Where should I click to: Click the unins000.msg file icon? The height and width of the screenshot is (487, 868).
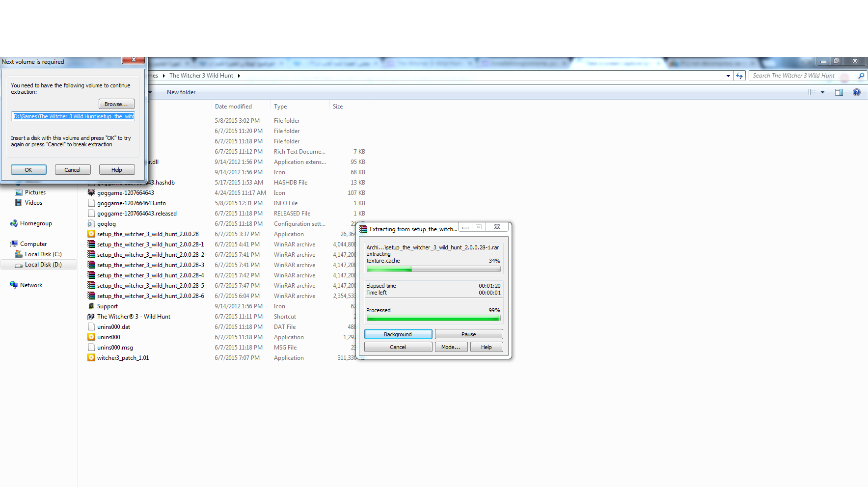pos(91,348)
